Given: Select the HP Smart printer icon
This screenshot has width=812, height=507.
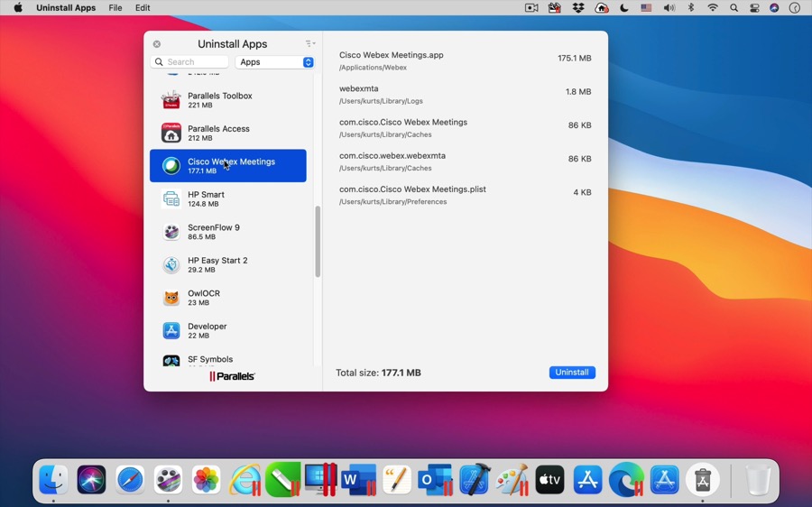Looking at the screenshot, I should click(171, 199).
